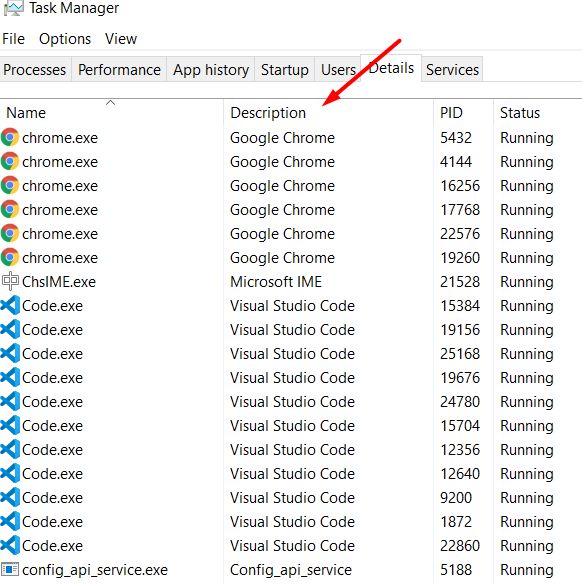Select the config_api_service.exe process name
Image resolution: width=582 pixels, height=584 pixels.
tap(95, 570)
